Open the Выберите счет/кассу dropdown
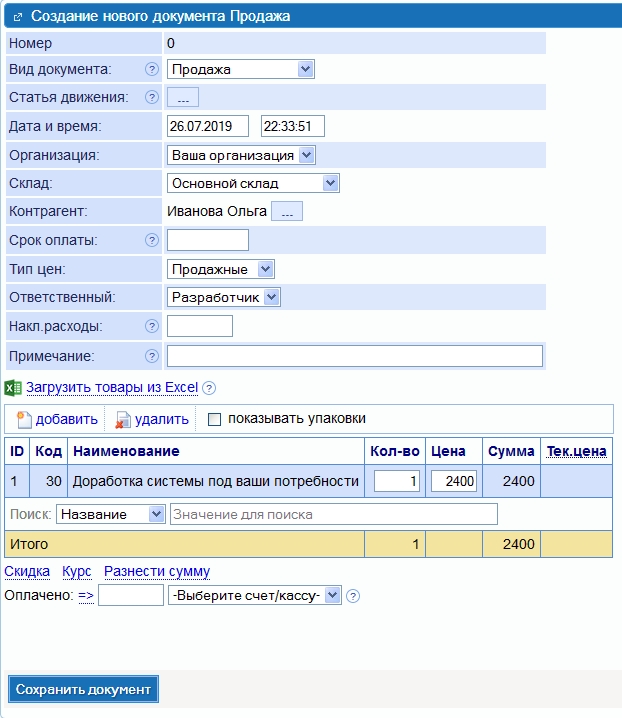The width and height of the screenshot is (622, 718). point(255,595)
